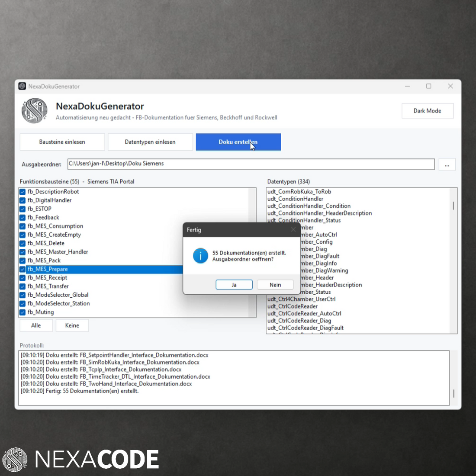Click Bausteine einlesen button

62,142
